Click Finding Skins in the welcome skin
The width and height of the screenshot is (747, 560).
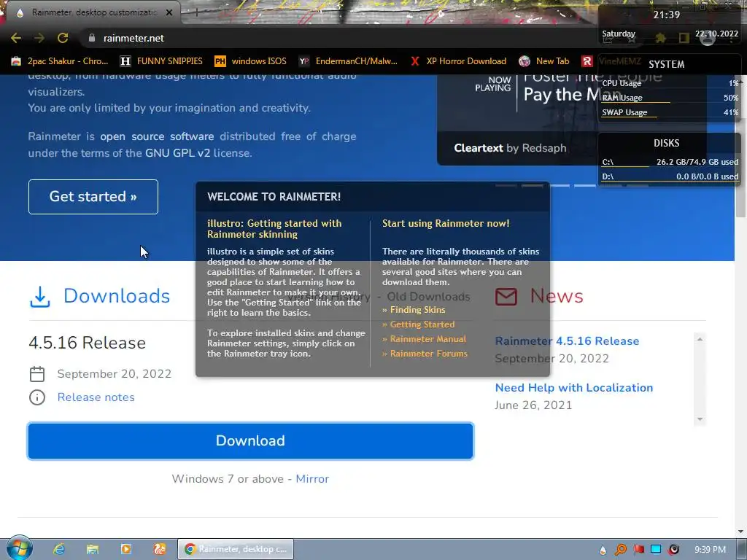(x=414, y=309)
